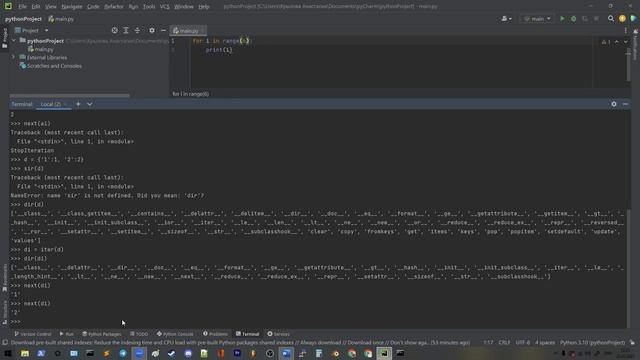
Task: Open the Problems tool window
Action: (x=215, y=334)
